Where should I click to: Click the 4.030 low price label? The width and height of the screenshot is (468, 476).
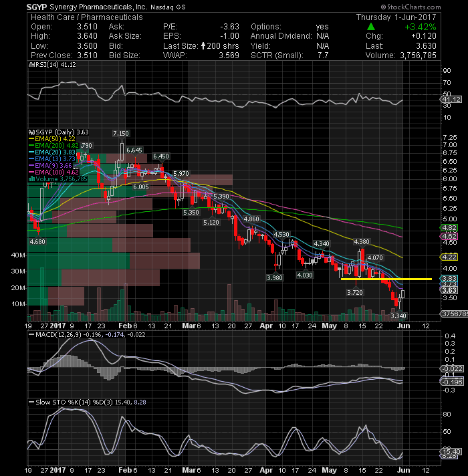[305, 275]
